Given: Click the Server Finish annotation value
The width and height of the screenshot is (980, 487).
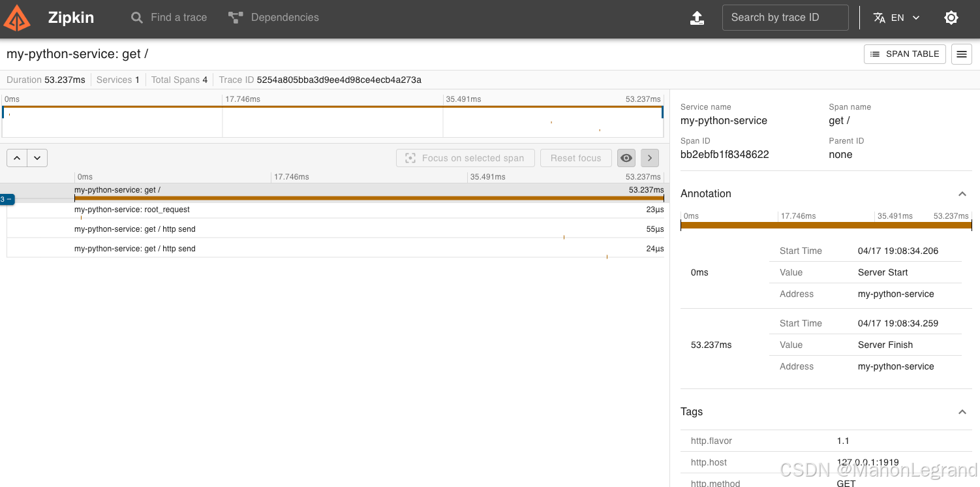Looking at the screenshot, I should [x=885, y=345].
